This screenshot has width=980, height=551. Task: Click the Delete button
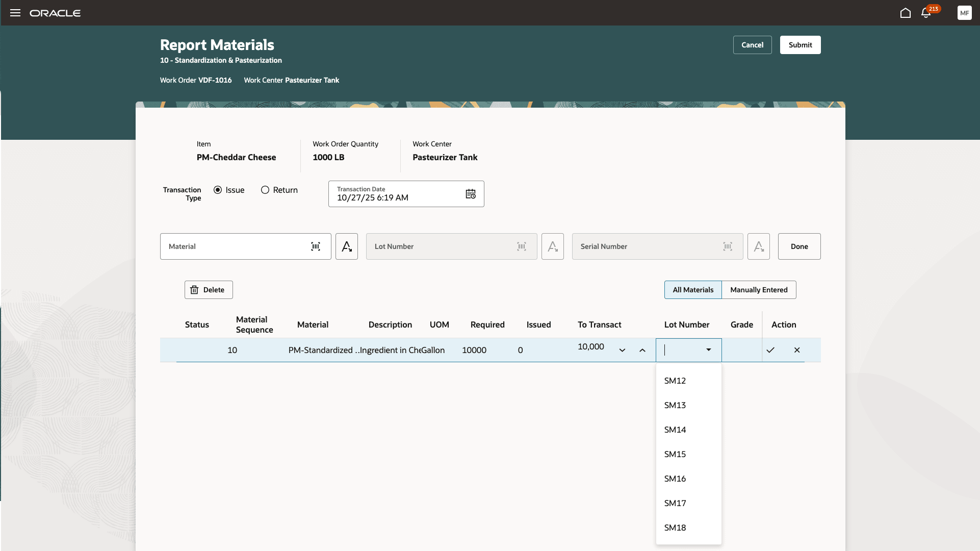[x=209, y=290]
